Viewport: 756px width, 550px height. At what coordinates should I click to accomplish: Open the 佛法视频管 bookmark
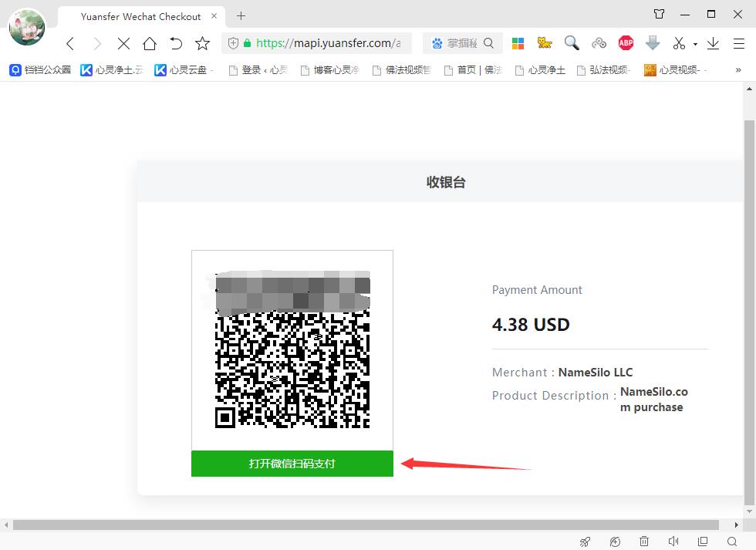402,70
